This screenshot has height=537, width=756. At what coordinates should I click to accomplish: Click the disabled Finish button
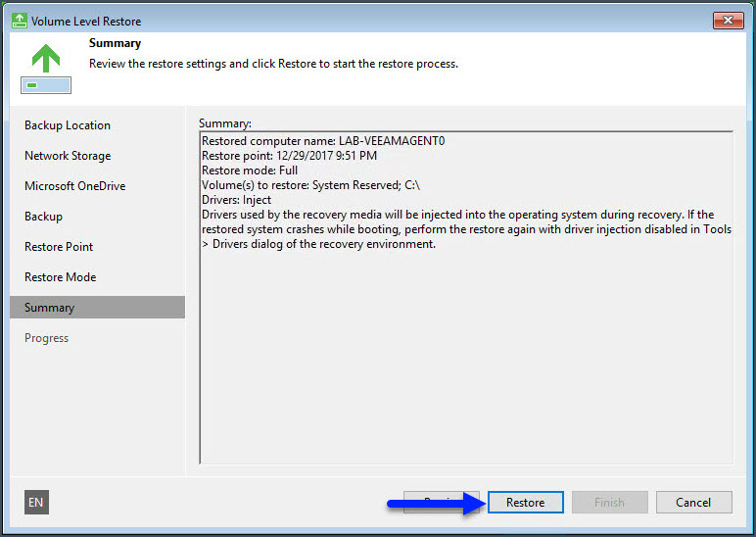[x=609, y=503]
